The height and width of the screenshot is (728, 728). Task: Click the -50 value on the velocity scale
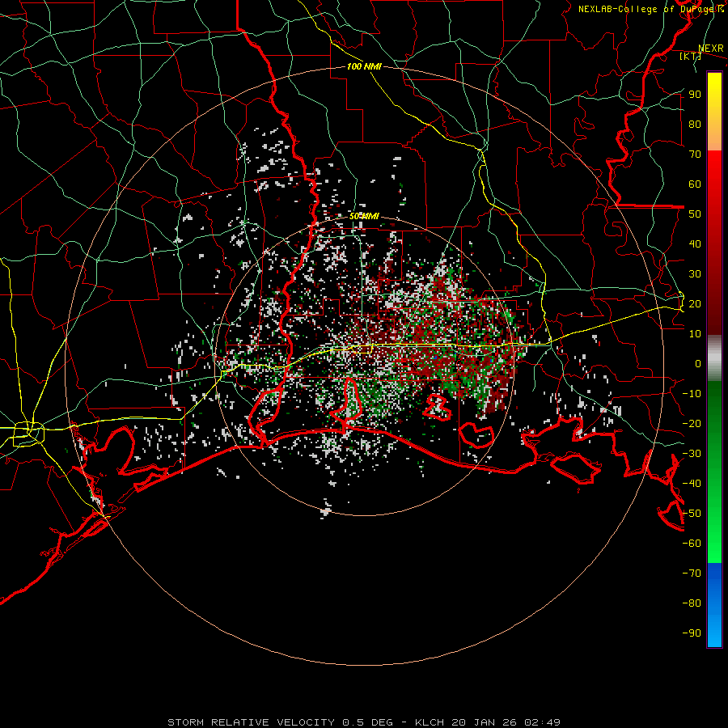[x=692, y=514]
